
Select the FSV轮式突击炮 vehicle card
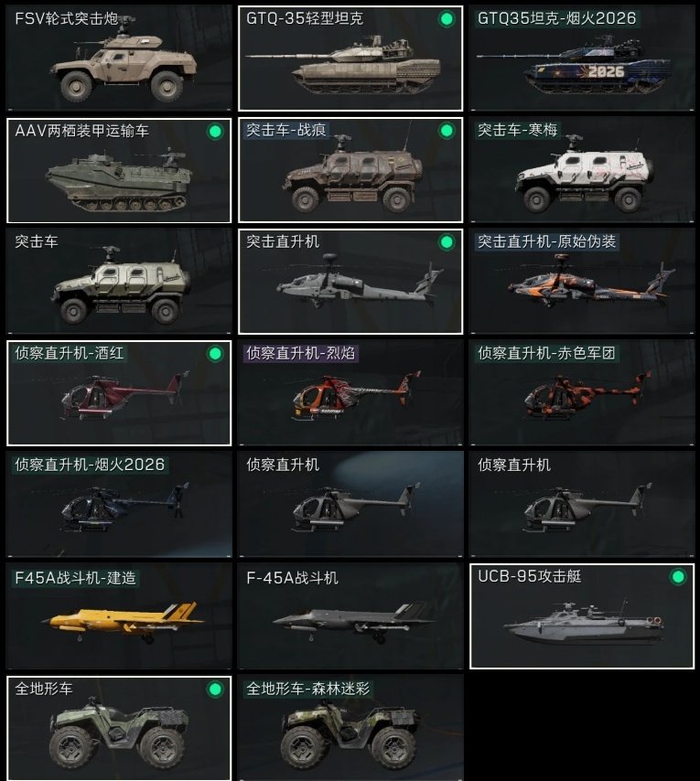[119, 58]
